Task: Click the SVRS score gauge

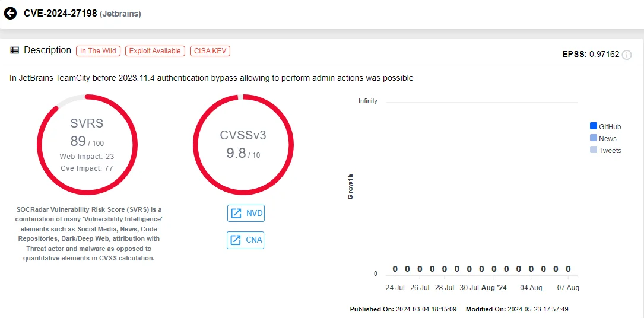Action: [x=87, y=144]
